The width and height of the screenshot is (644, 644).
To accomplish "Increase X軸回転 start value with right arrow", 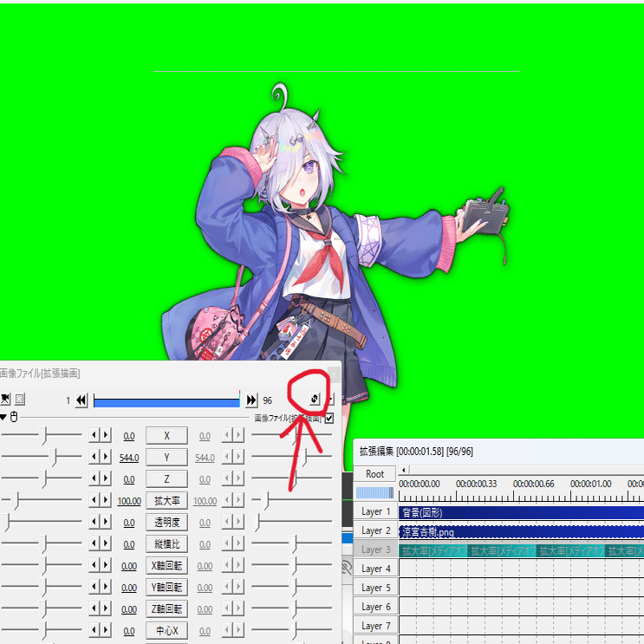I will click(106, 565).
